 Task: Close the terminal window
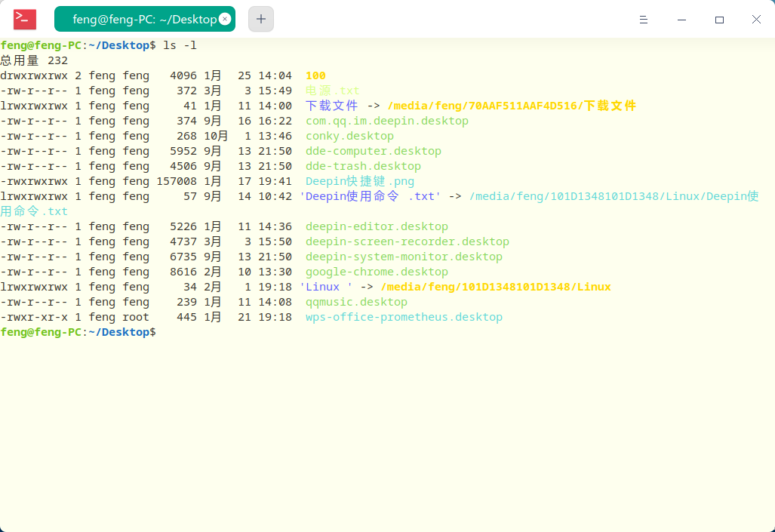pos(756,20)
